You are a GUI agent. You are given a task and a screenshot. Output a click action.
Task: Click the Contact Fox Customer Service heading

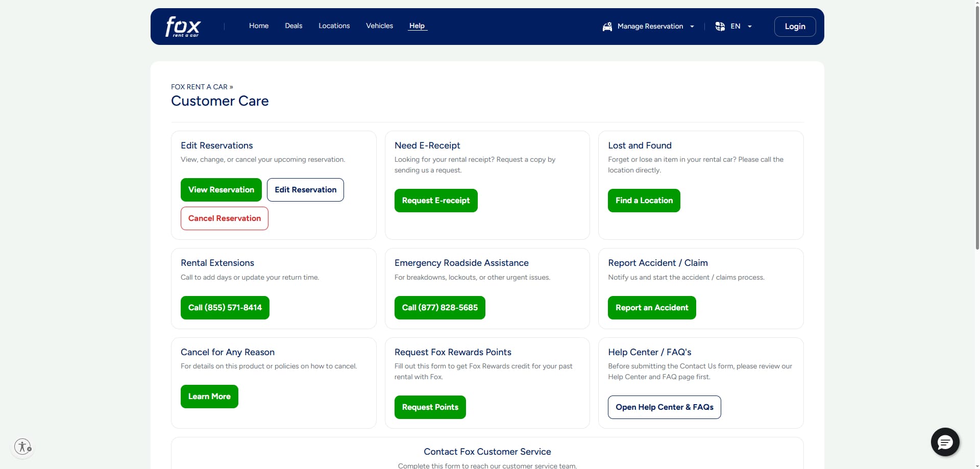[x=487, y=452]
